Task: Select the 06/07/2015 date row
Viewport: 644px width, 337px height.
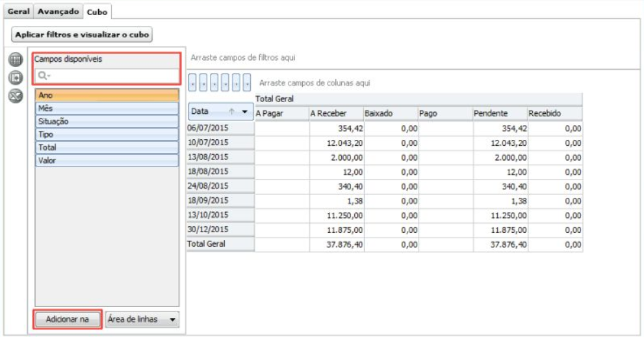Action: pos(220,128)
